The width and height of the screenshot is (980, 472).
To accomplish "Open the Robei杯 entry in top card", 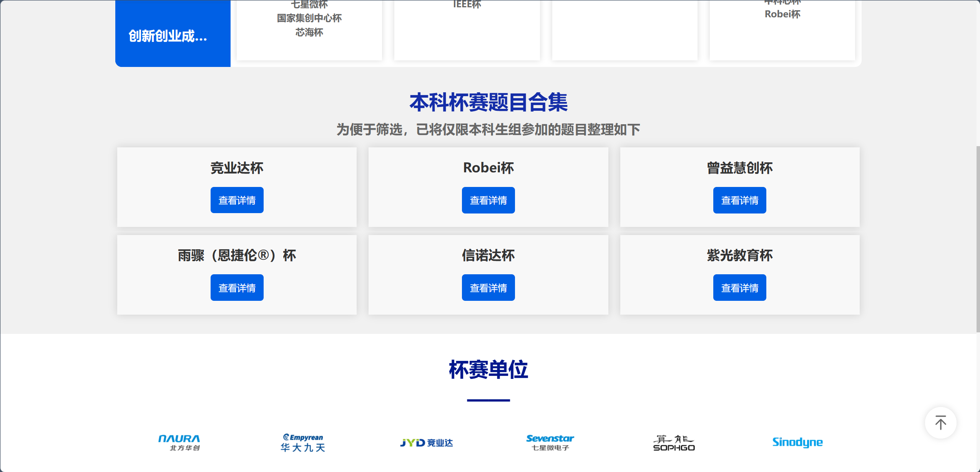I will pos(782,14).
